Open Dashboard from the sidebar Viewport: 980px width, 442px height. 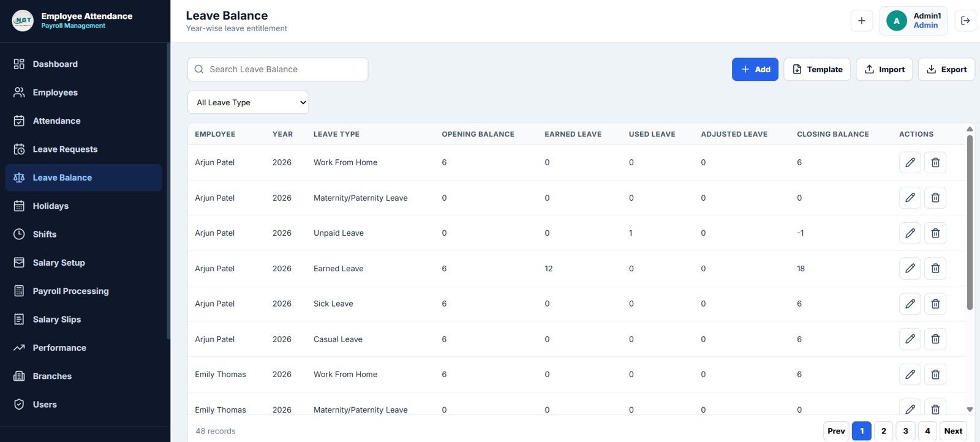click(83, 64)
